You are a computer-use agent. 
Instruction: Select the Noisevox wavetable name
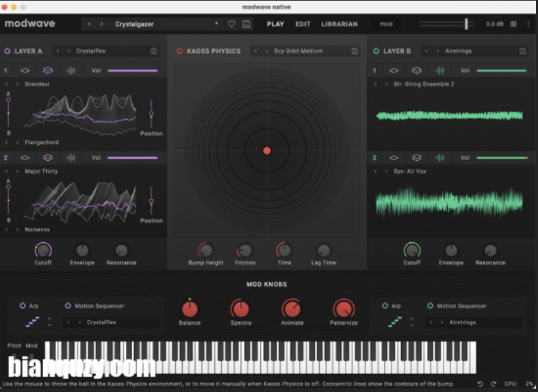(37, 229)
